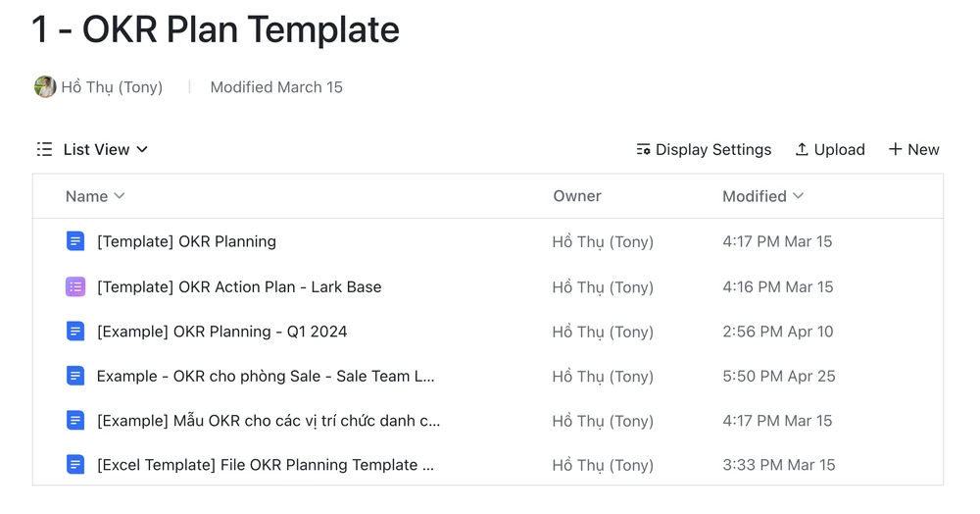Sort by the Name column header arrow
980x514 pixels.
[x=120, y=196]
